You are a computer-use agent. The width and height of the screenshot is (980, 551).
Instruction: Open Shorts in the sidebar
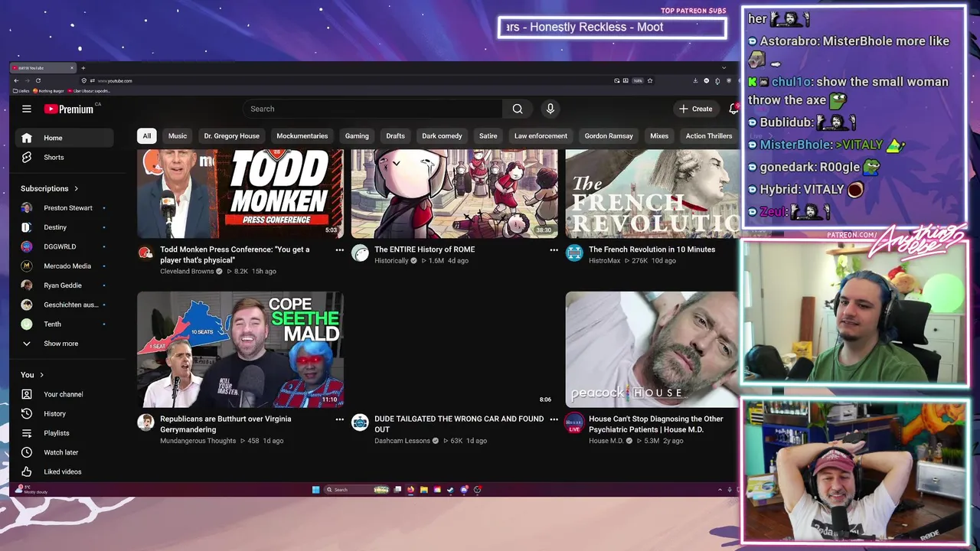click(x=64, y=157)
